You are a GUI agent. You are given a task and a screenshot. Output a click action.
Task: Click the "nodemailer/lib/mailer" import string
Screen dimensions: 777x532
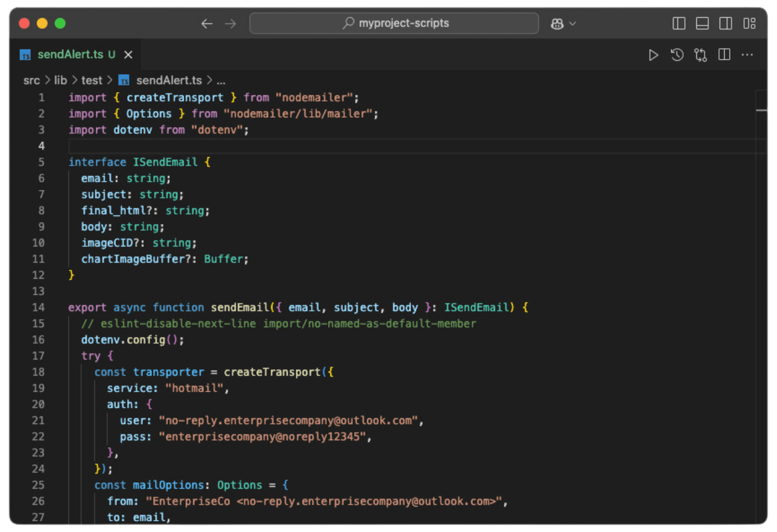coord(298,114)
